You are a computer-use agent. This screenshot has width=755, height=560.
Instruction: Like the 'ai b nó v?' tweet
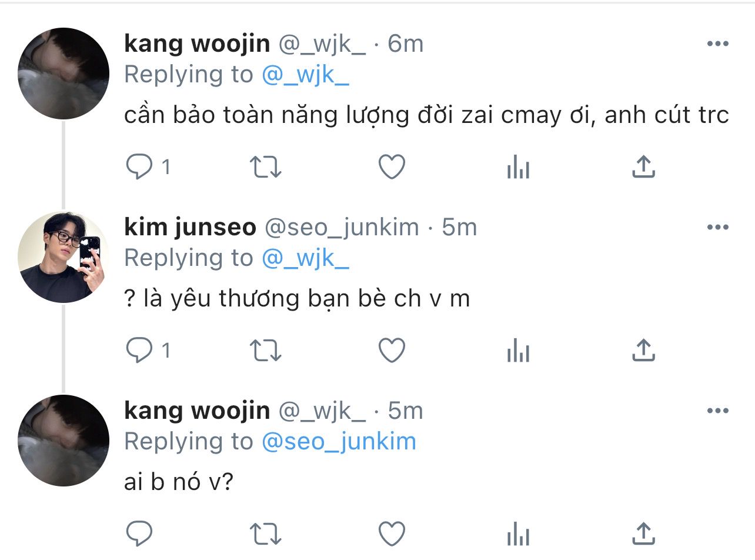391,534
